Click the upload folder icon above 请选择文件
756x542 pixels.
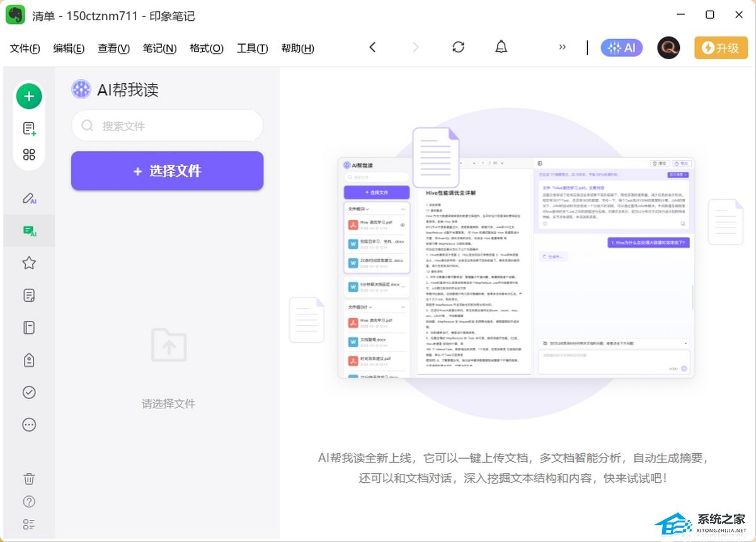pyautogui.click(x=168, y=345)
